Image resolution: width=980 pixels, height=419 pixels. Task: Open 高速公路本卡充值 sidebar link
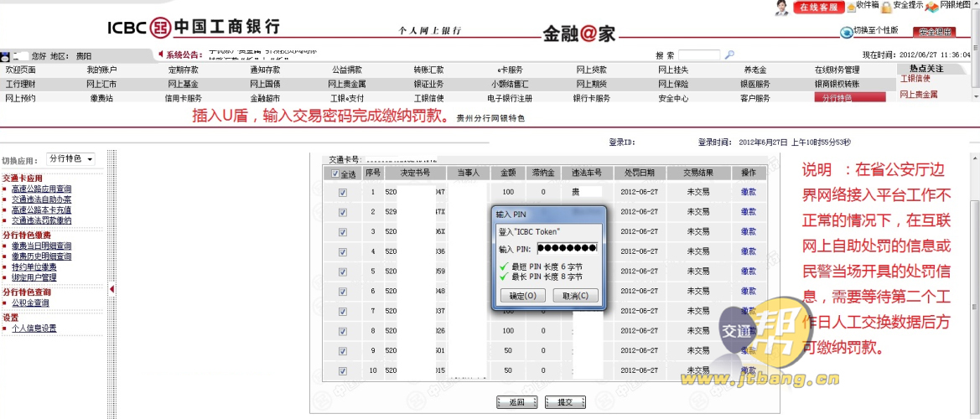tap(41, 209)
